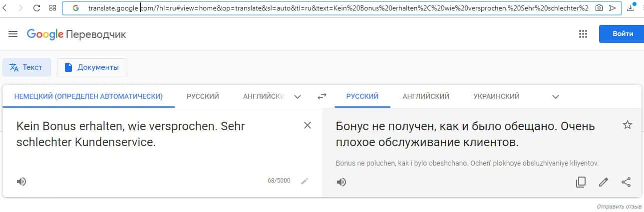Clear the German source text

308,125
